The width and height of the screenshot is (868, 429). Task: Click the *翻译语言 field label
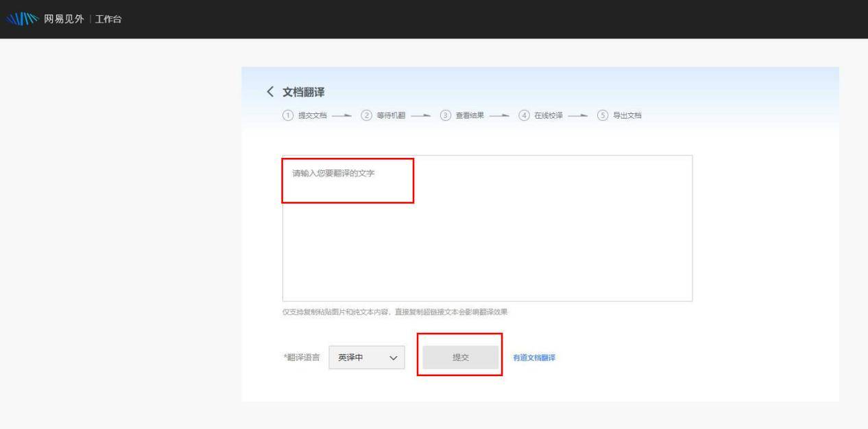[x=301, y=358]
